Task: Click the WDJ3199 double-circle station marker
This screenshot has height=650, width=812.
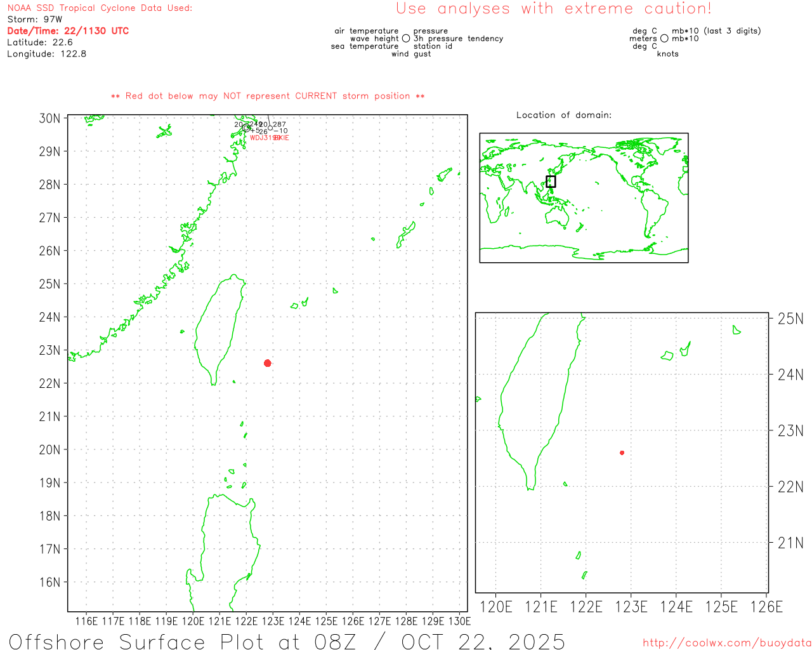Action: point(246,128)
